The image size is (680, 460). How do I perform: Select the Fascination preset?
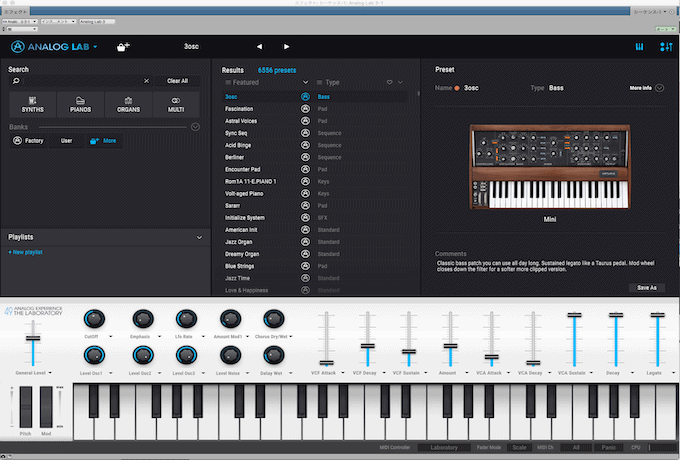[x=239, y=109]
